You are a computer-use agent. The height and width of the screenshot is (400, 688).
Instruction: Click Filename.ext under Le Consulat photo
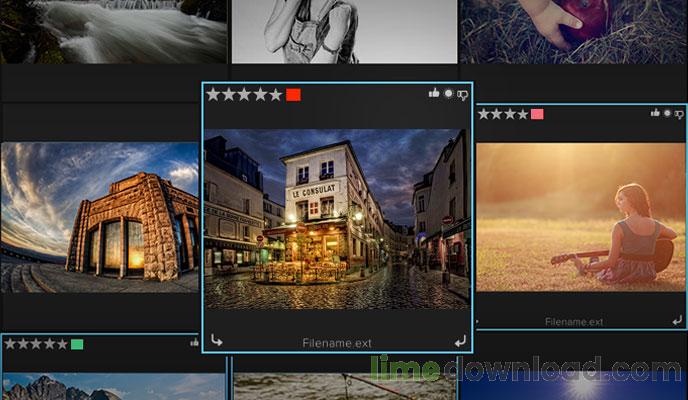coord(337,343)
